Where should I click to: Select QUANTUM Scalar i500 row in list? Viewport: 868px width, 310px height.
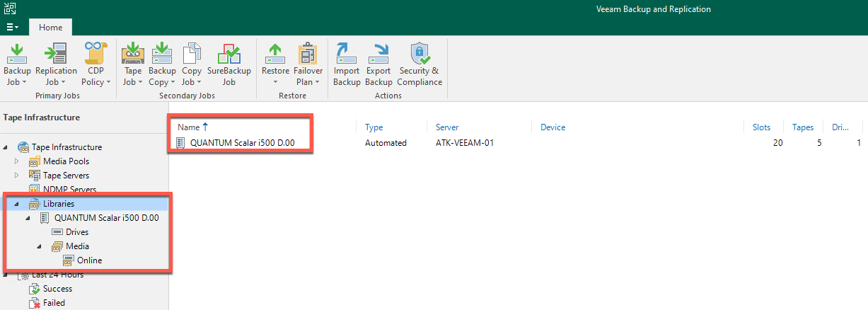(x=242, y=143)
